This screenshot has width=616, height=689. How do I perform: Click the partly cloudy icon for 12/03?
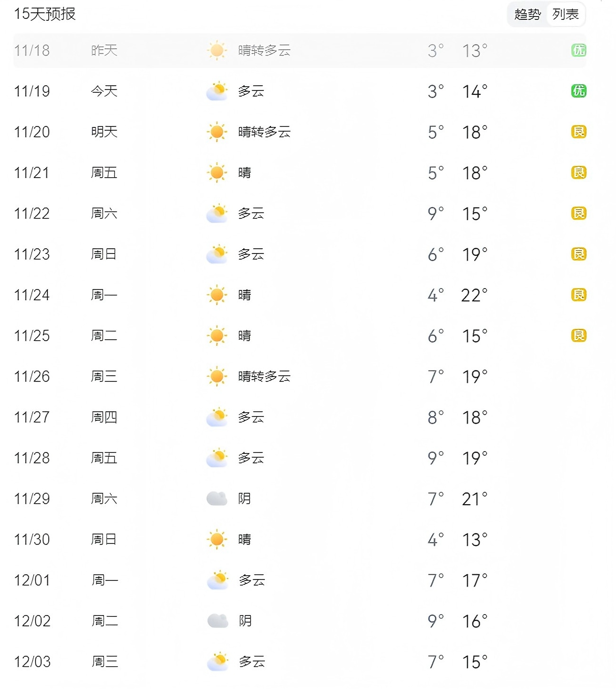218,662
